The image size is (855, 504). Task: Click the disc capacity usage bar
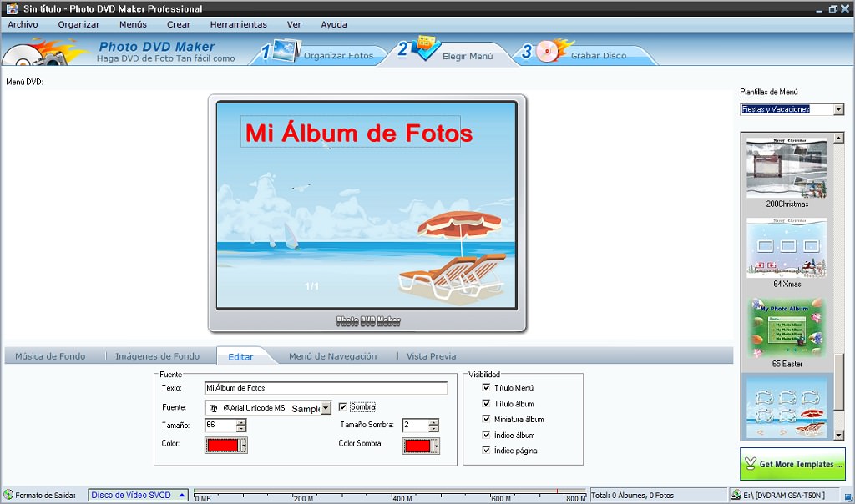(x=390, y=495)
